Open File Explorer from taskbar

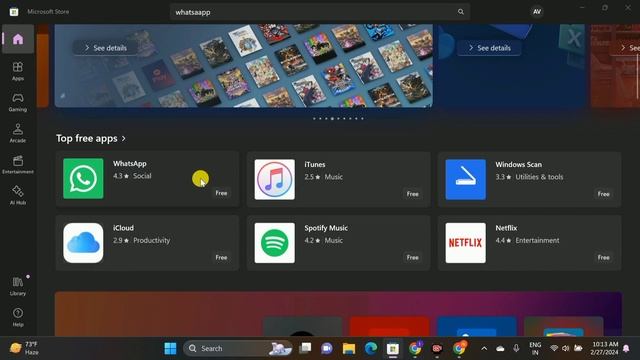(x=349, y=348)
